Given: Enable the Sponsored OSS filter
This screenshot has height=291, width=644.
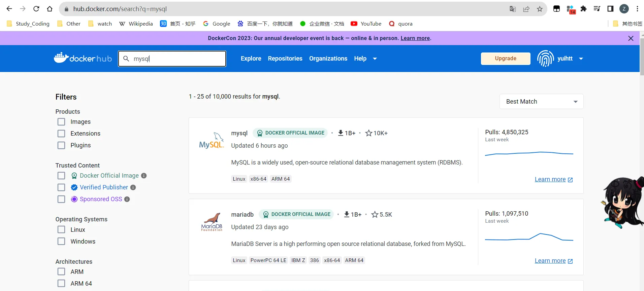Looking at the screenshot, I should [61, 199].
